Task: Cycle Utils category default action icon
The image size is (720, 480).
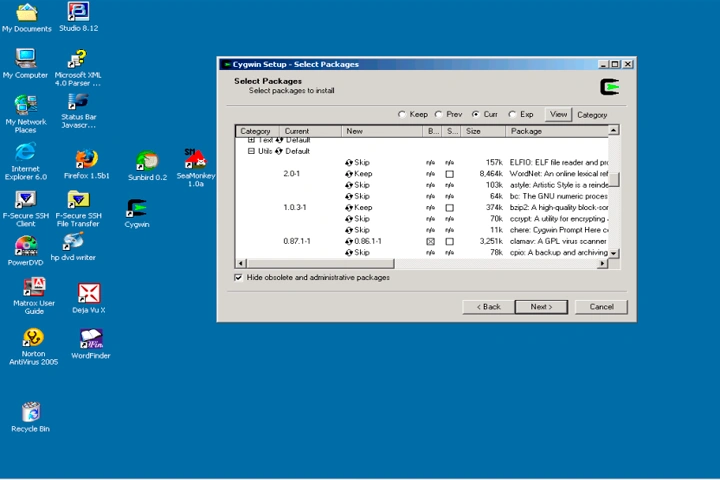Action: 279,151
